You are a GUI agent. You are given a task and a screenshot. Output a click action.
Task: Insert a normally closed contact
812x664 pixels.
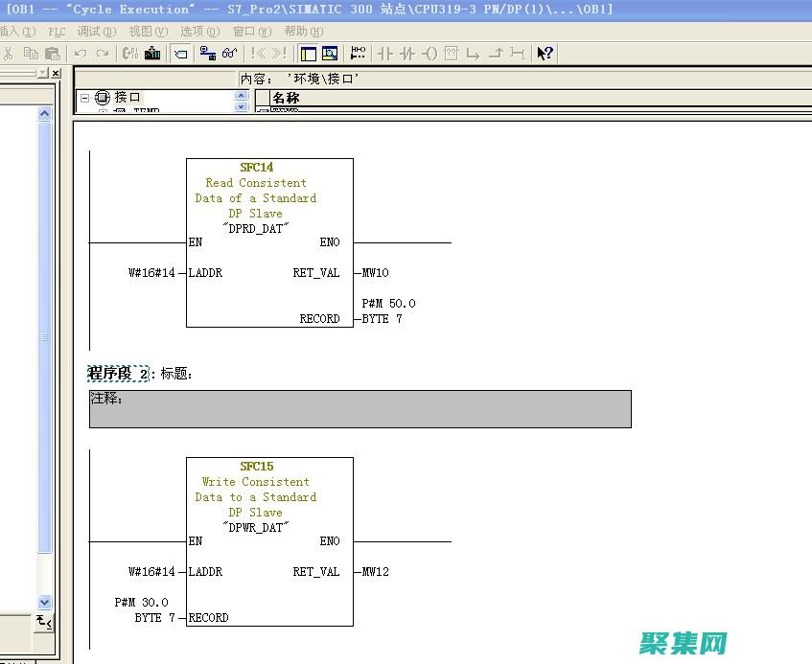[x=407, y=54]
